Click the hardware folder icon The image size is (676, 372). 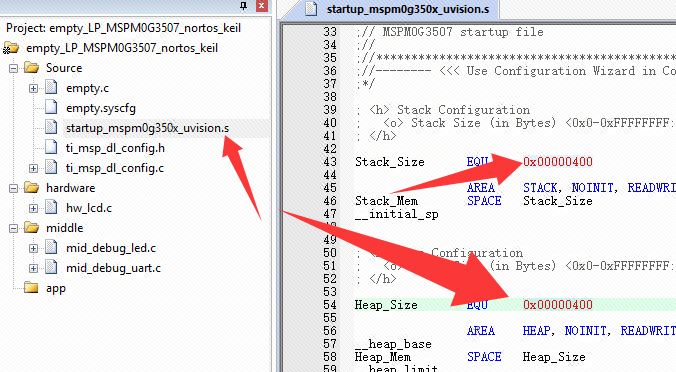31,188
